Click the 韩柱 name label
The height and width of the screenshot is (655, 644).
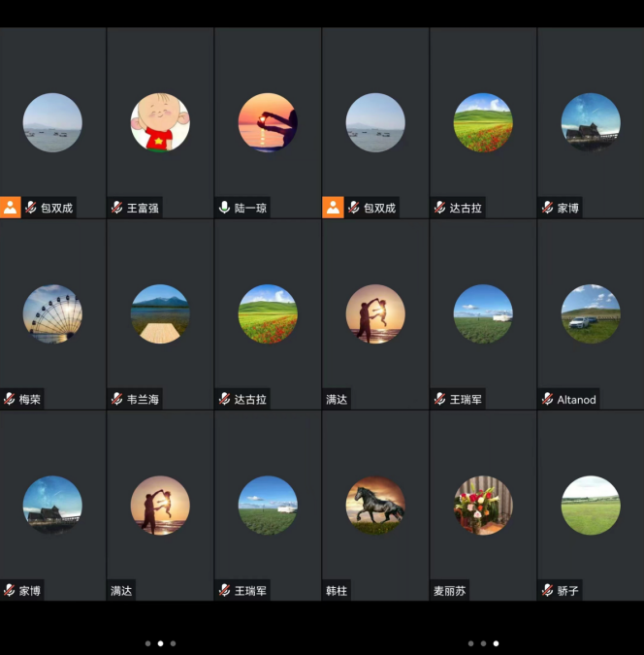pos(337,590)
